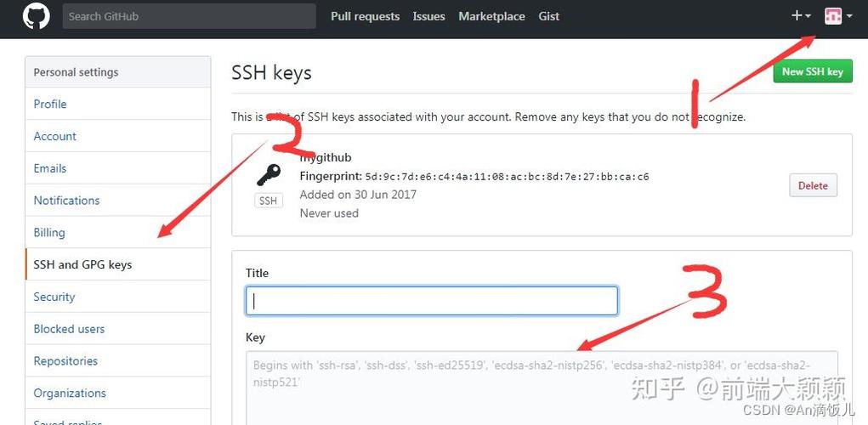868x425 pixels.
Task: Click into the Title text field
Action: tap(431, 301)
